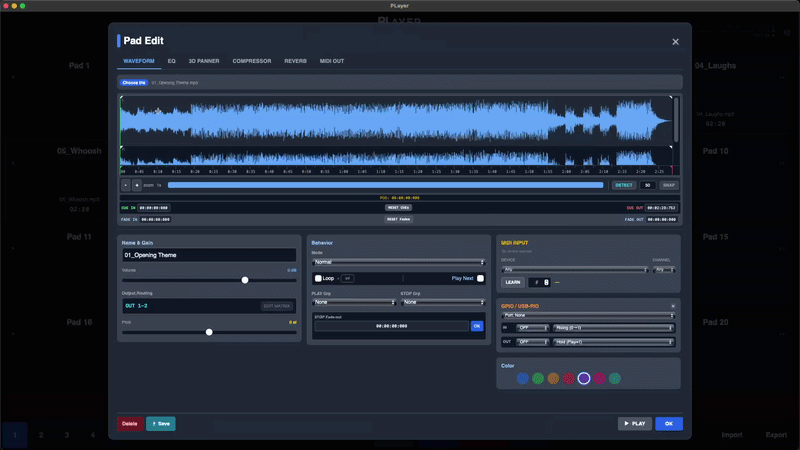This screenshot has width=800, height=450.
Task: Open the behavior Mode dropdown
Action: 398,261
